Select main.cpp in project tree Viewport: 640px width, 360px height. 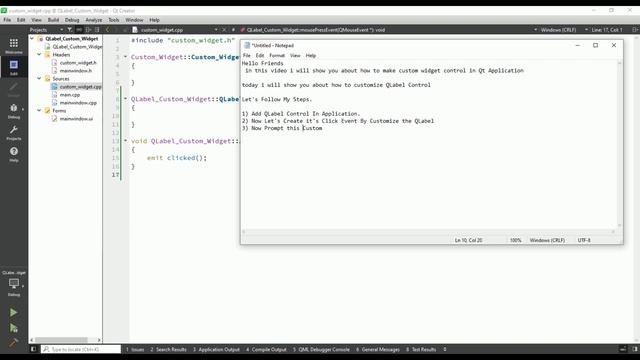[x=70, y=95]
